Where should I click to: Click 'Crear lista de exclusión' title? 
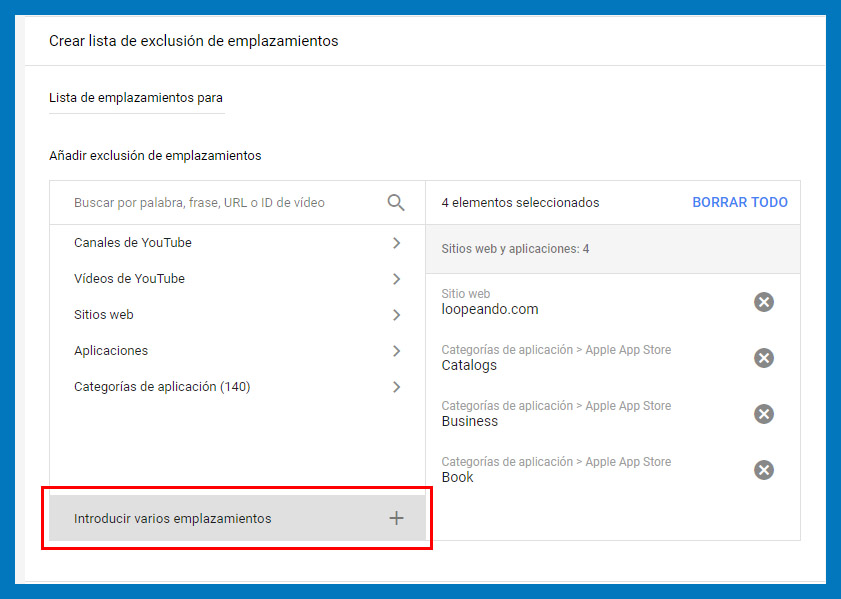point(194,41)
